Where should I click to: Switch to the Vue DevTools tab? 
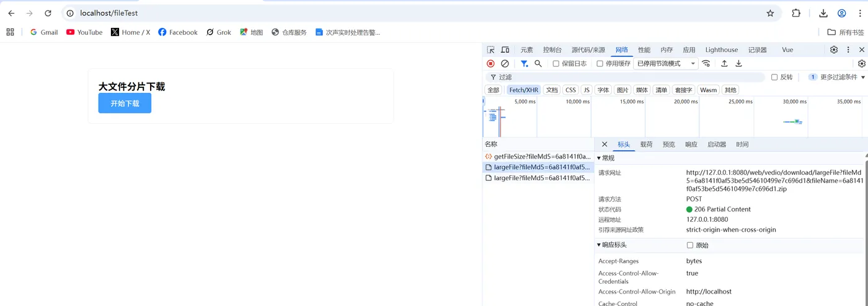787,50
